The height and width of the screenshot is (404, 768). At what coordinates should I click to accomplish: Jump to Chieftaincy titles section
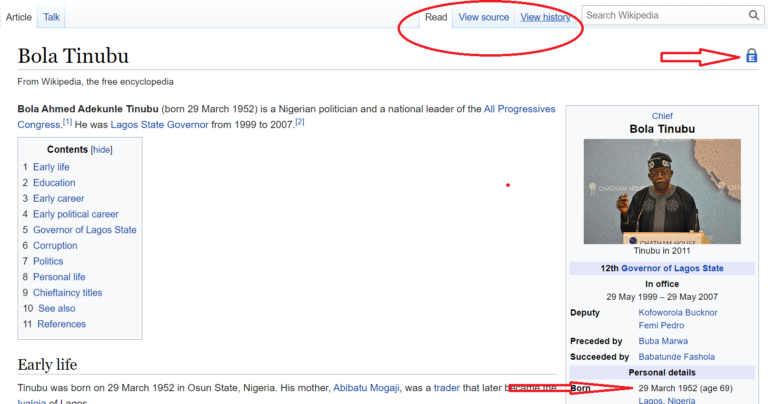[x=67, y=292]
